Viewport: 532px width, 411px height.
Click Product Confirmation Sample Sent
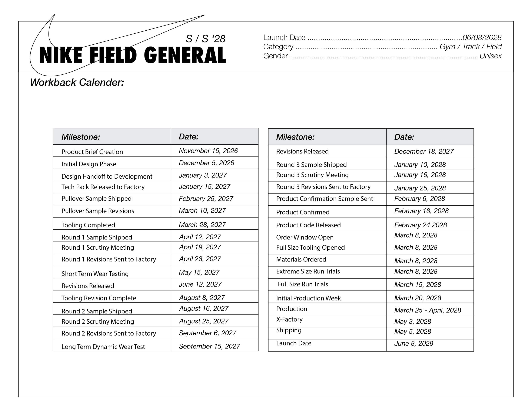point(325,199)
